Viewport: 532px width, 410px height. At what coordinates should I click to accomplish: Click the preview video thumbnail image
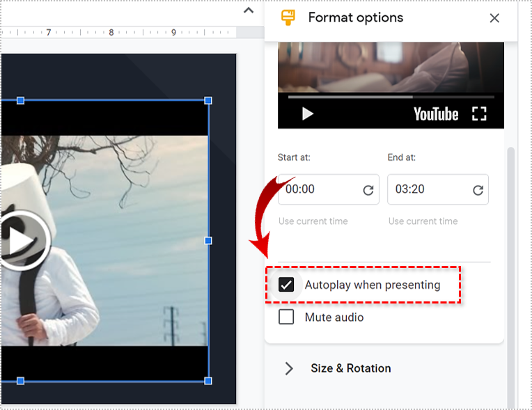391,67
